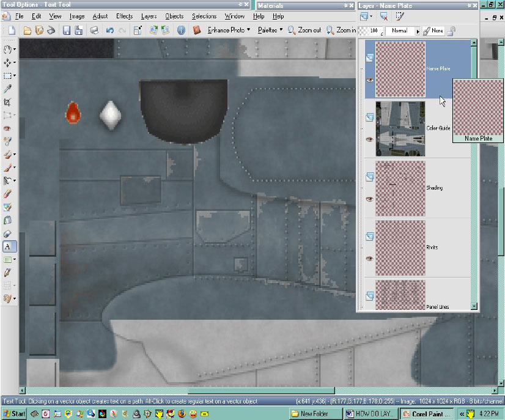Pick the Dropper tool

pos(7,89)
